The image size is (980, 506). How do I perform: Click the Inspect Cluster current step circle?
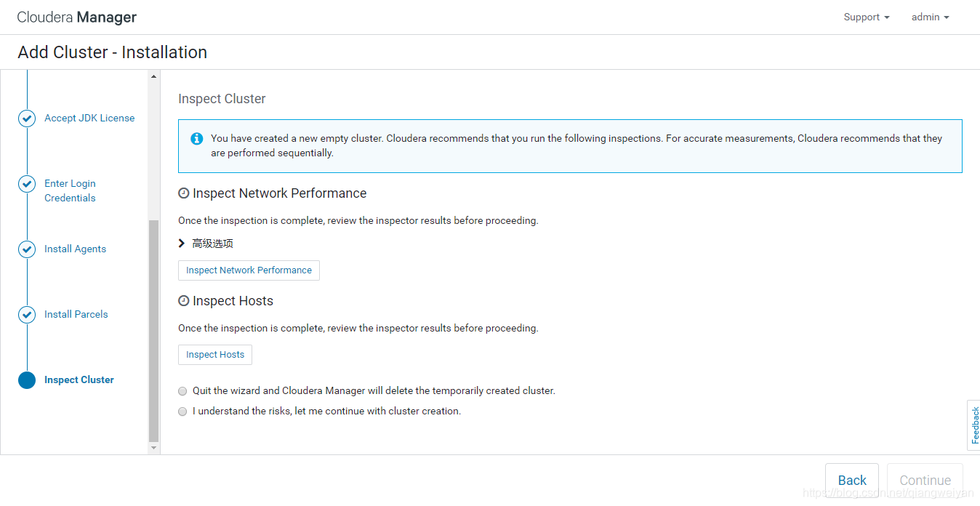[27, 380]
